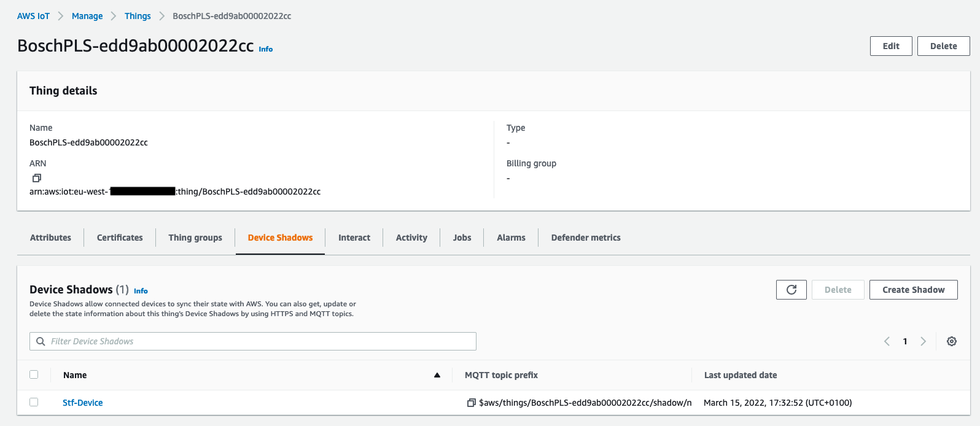Open the Thing groups tab
980x426 pixels.
pos(195,238)
